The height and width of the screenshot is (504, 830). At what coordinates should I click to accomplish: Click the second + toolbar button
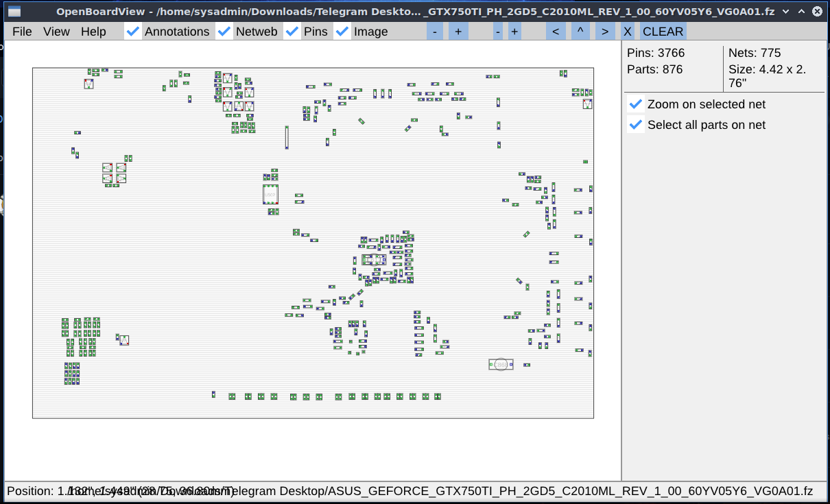(x=514, y=31)
